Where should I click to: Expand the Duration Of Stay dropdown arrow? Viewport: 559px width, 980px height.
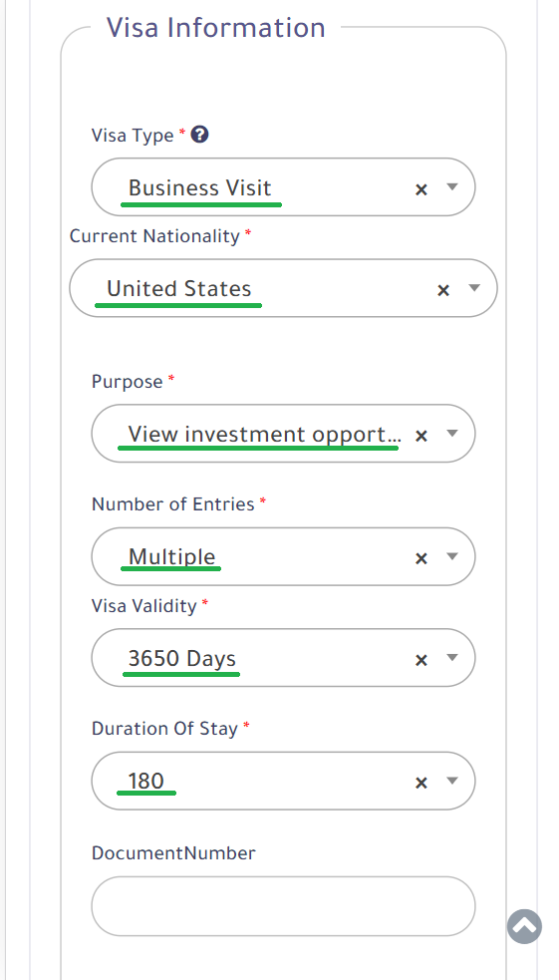point(452,781)
